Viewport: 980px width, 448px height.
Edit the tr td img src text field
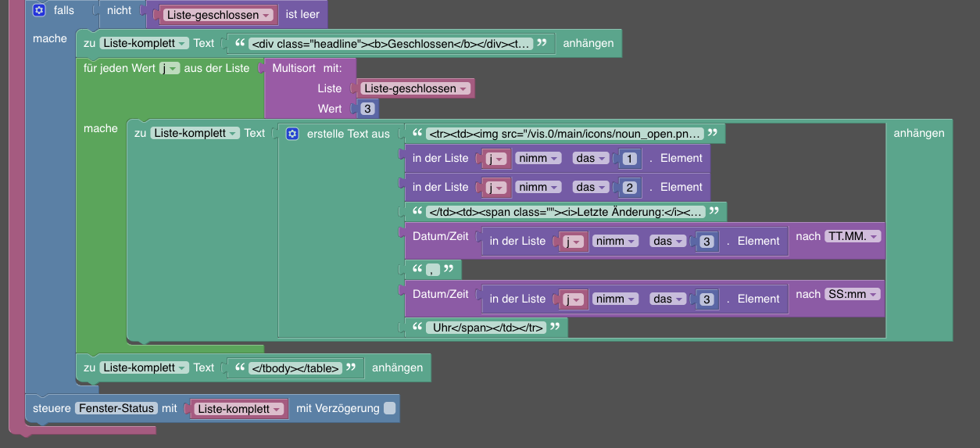pyautogui.click(x=564, y=134)
